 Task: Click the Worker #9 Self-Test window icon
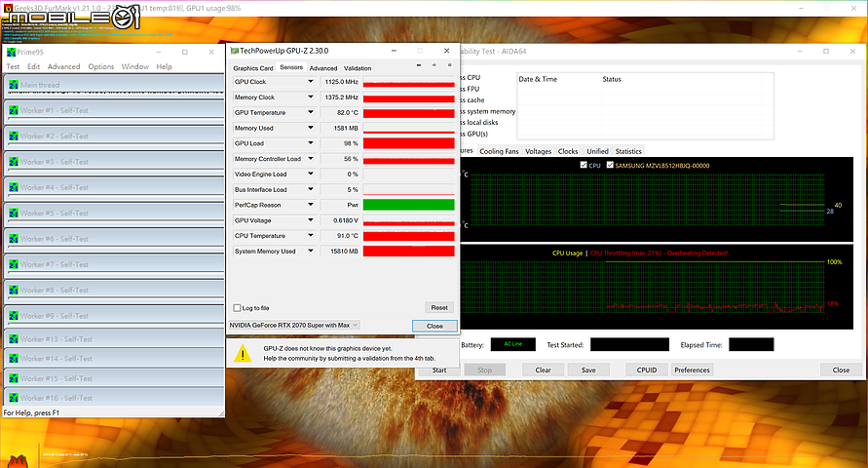click(x=14, y=316)
